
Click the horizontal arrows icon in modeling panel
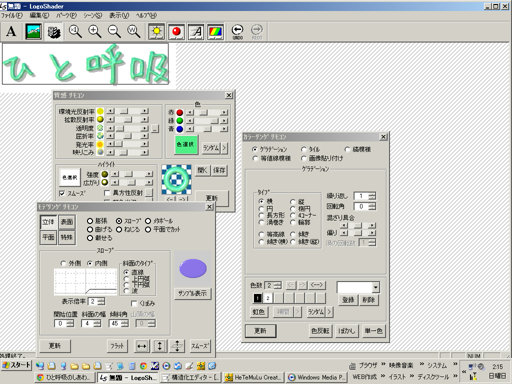pyautogui.click(x=142, y=346)
